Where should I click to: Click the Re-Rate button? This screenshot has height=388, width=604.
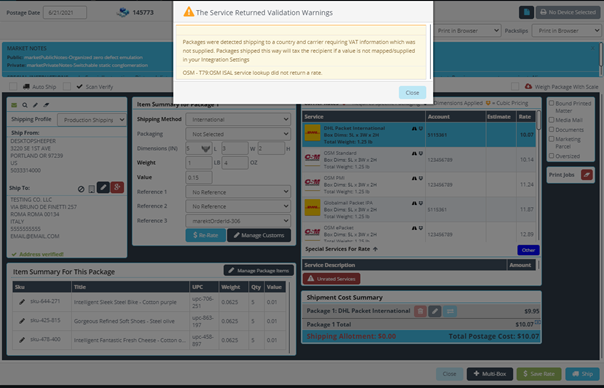tap(206, 235)
